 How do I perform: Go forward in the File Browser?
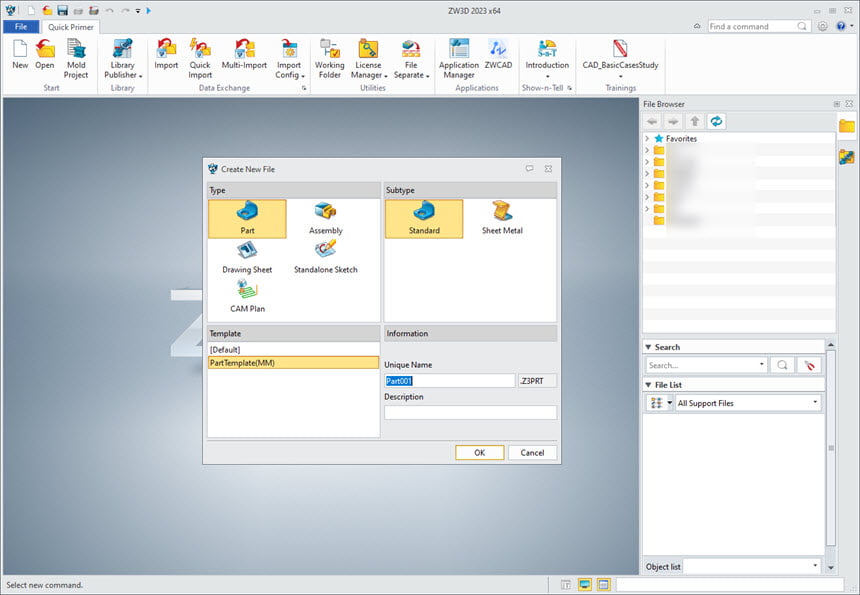coord(674,121)
